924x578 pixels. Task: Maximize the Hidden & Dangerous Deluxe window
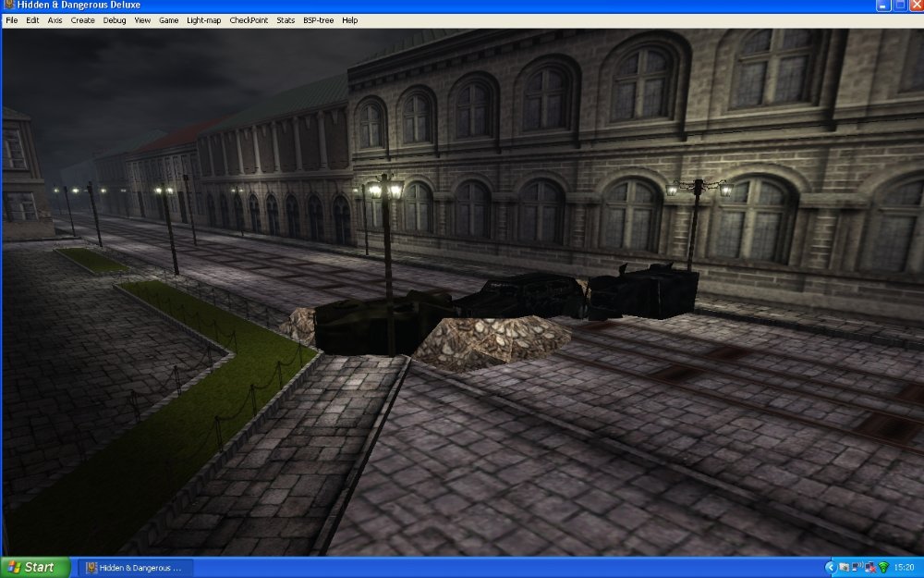pyautogui.click(x=900, y=6)
